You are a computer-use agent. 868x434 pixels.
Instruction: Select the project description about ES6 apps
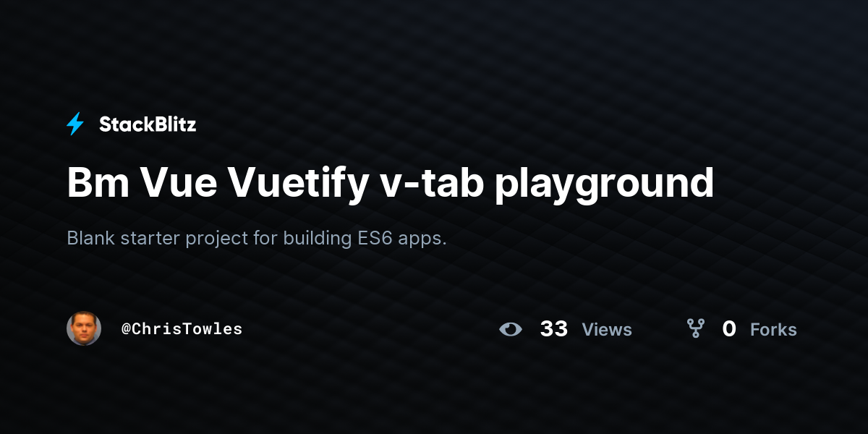click(257, 238)
